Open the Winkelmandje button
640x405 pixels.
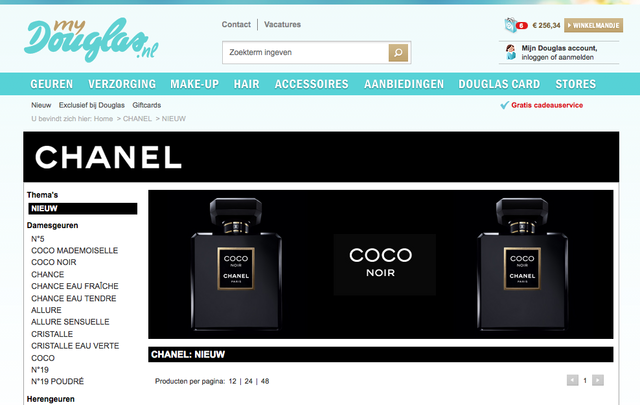pyautogui.click(x=593, y=25)
